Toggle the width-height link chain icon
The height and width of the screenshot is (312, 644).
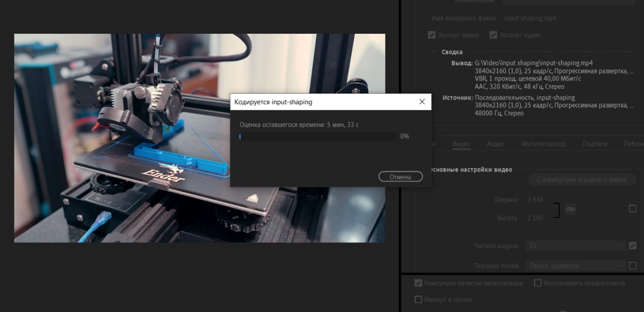click(570, 208)
